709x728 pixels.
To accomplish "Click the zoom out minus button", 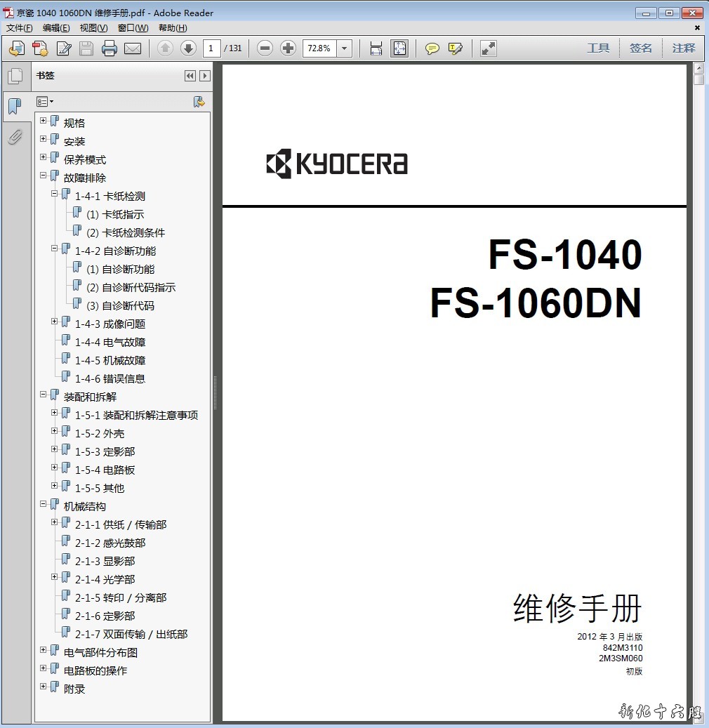I will [265, 48].
